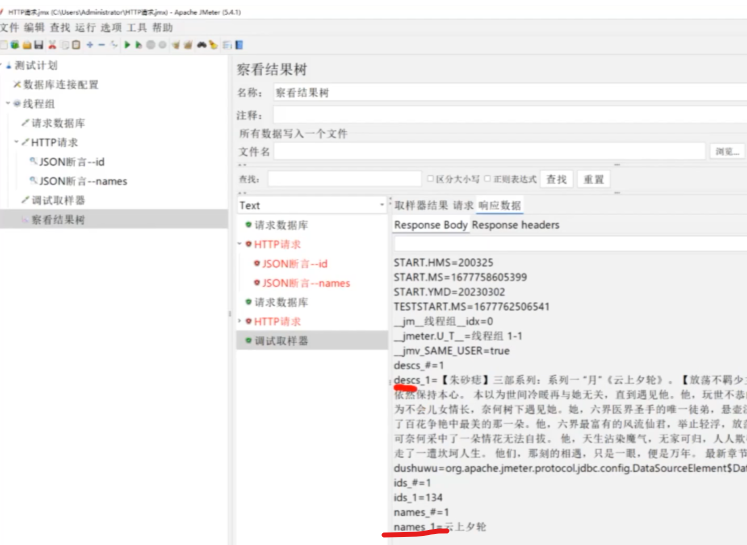The height and width of the screenshot is (545, 747).
Task: Clear results with the single broom icon
Action: pos(176,45)
